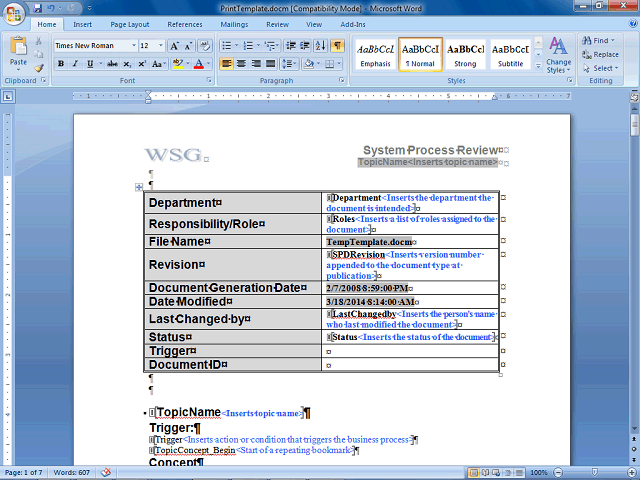Toggle show/hide paragraph marks
The image size is (640, 480).
[337, 46]
